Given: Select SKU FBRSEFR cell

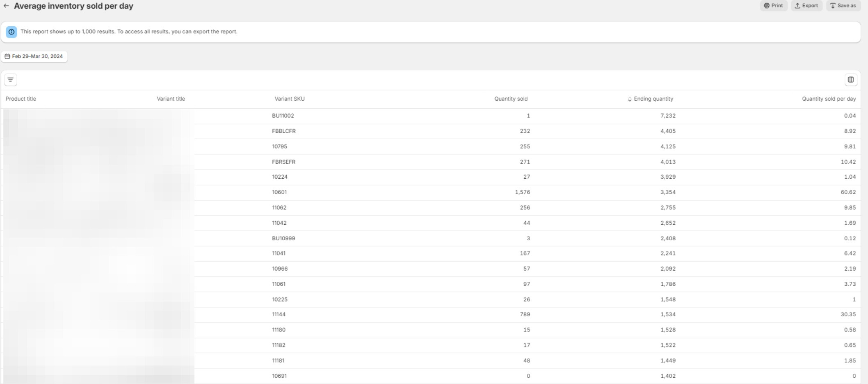Looking at the screenshot, I should coord(284,162).
